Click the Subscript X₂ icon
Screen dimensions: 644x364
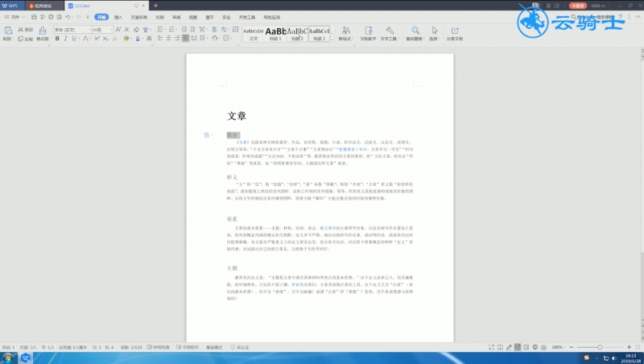click(105, 38)
